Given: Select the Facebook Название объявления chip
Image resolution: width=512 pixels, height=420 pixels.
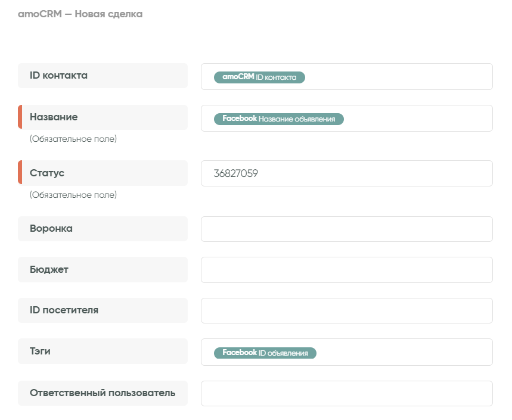Looking at the screenshot, I should [x=279, y=119].
